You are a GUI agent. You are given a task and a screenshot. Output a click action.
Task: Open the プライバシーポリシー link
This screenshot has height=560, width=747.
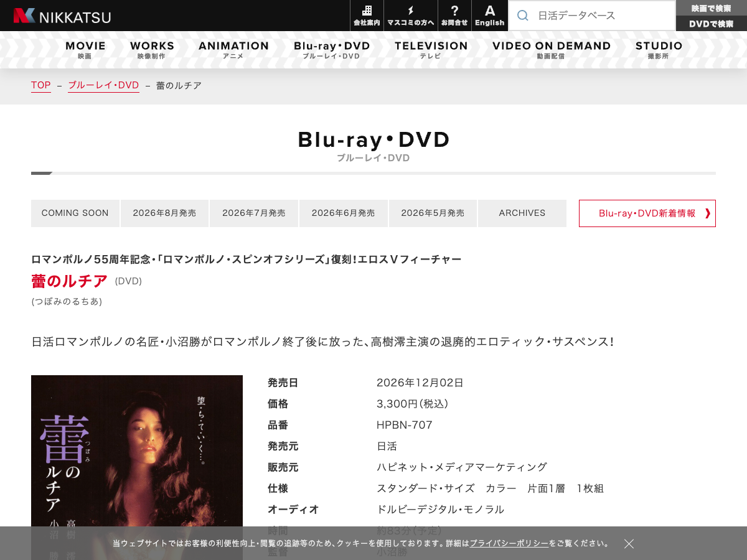509,543
